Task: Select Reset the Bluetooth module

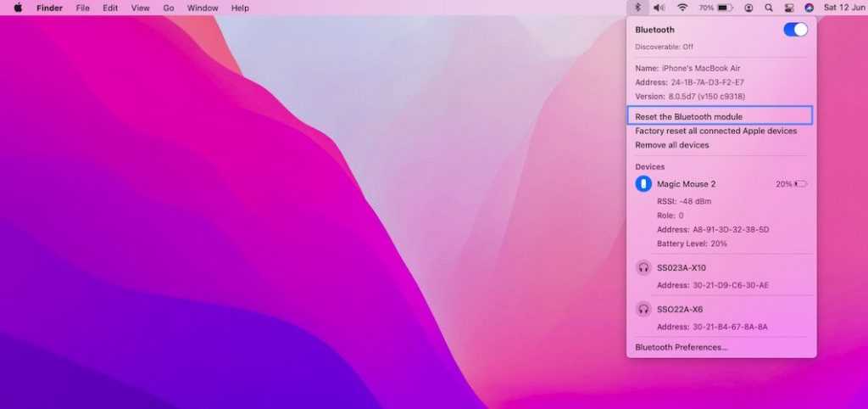Action: (688, 116)
